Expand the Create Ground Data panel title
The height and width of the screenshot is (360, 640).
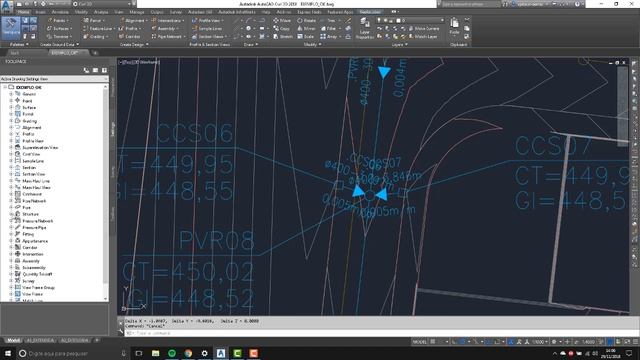pyautogui.click(x=60, y=44)
